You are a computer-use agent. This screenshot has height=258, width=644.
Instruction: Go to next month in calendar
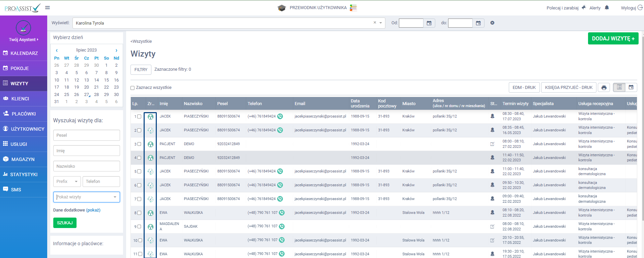116,50
